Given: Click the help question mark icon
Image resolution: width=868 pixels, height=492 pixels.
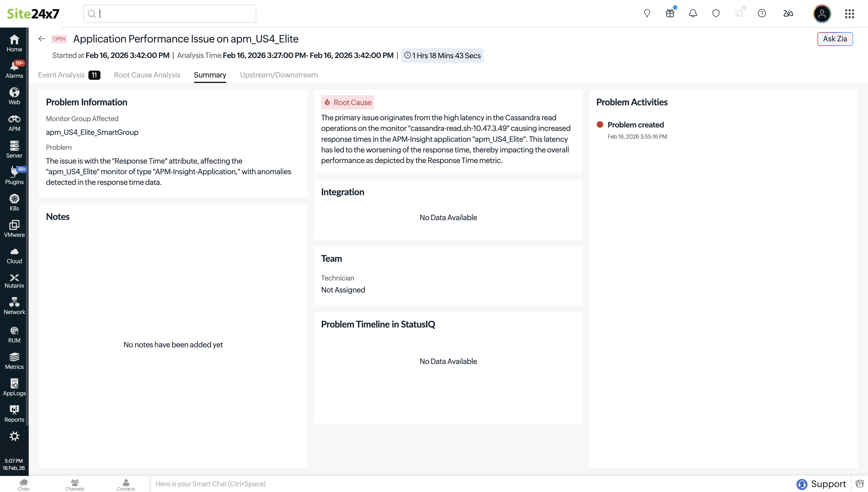Looking at the screenshot, I should [x=762, y=13].
